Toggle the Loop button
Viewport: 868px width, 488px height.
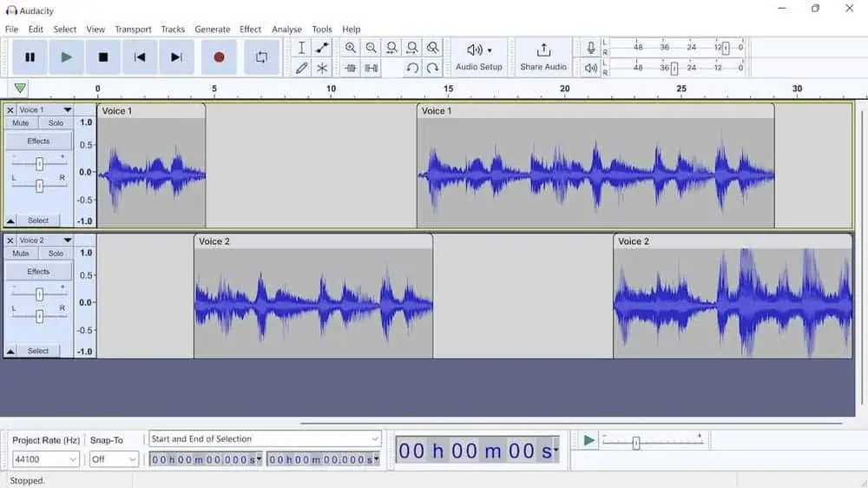[x=261, y=57]
